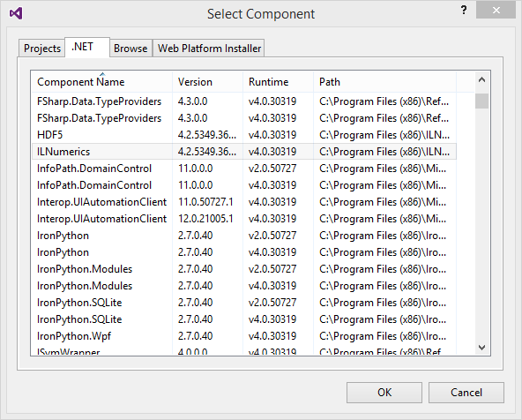Open the Web Platform Installer tab
522x420 pixels.
(209, 49)
